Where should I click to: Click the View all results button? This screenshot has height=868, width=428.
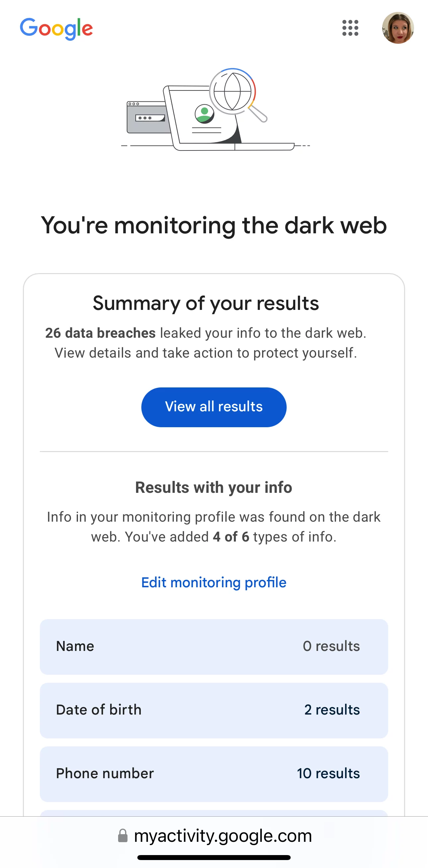click(214, 407)
